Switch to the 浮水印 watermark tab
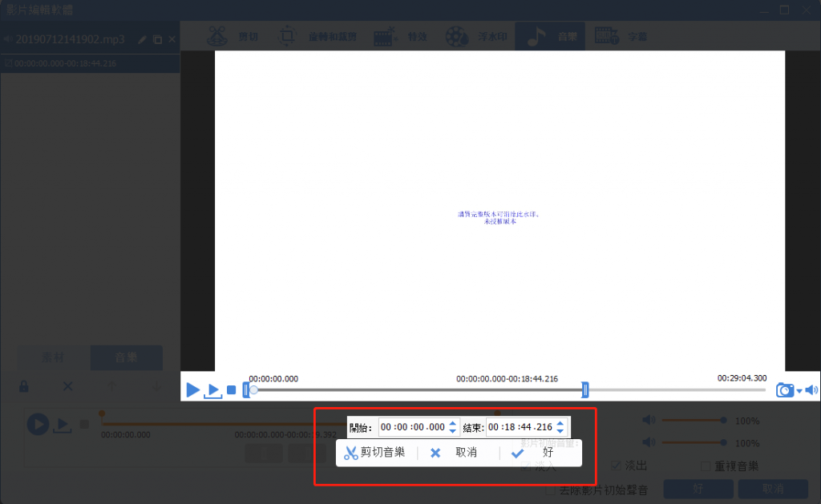The height and width of the screenshot is (504, 821). (476, 36)
